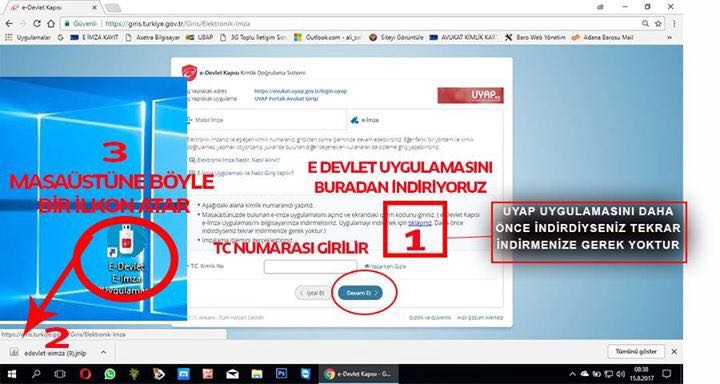Image resolution: width=720 pixels, height=384 pixels.
Task: Open the taskbar clock and date
Action: point(642,374)
